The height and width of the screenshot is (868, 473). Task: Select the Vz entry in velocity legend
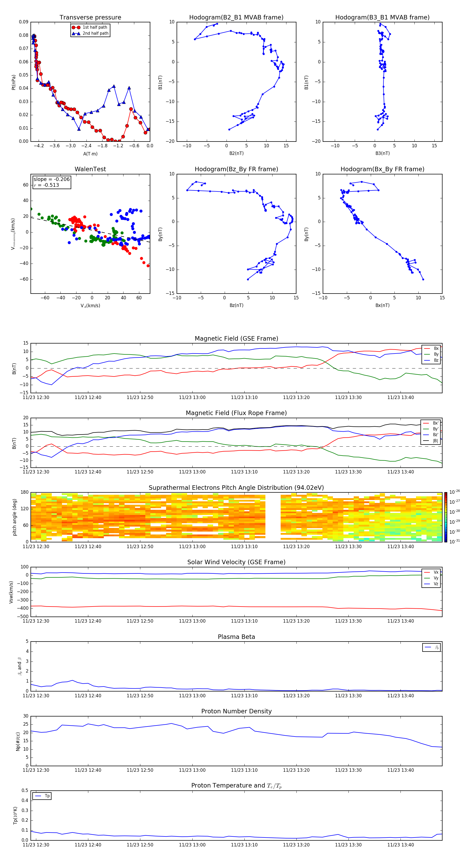coord(431,584)
